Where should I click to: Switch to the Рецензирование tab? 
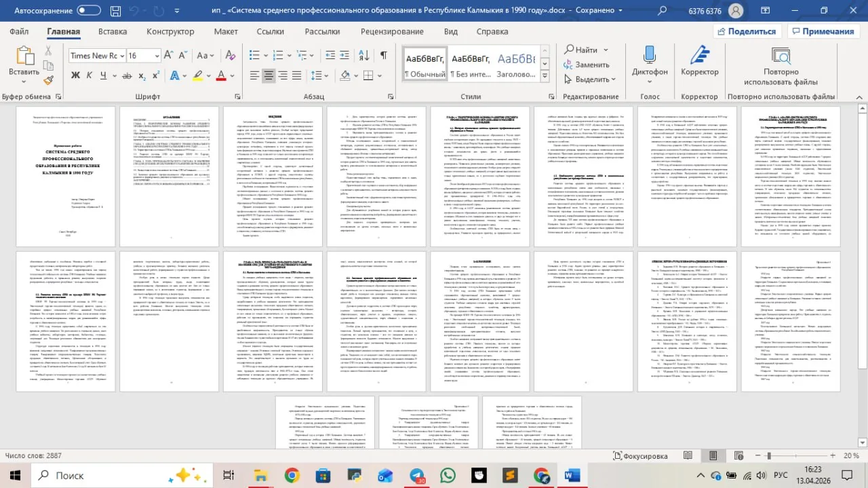click(x=392, y=31)
